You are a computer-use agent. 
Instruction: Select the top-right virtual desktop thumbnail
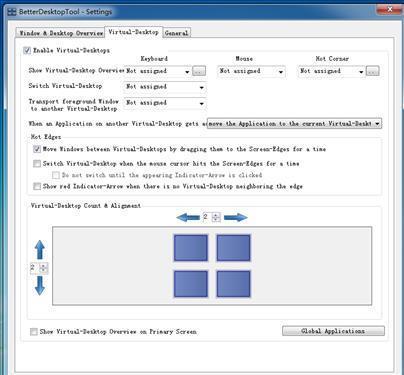[233, 248]
